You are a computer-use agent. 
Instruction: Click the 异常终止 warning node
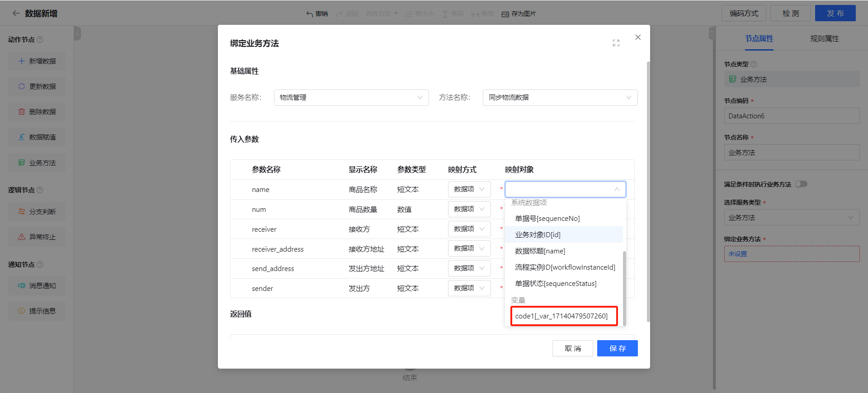(x=37, y=237)
